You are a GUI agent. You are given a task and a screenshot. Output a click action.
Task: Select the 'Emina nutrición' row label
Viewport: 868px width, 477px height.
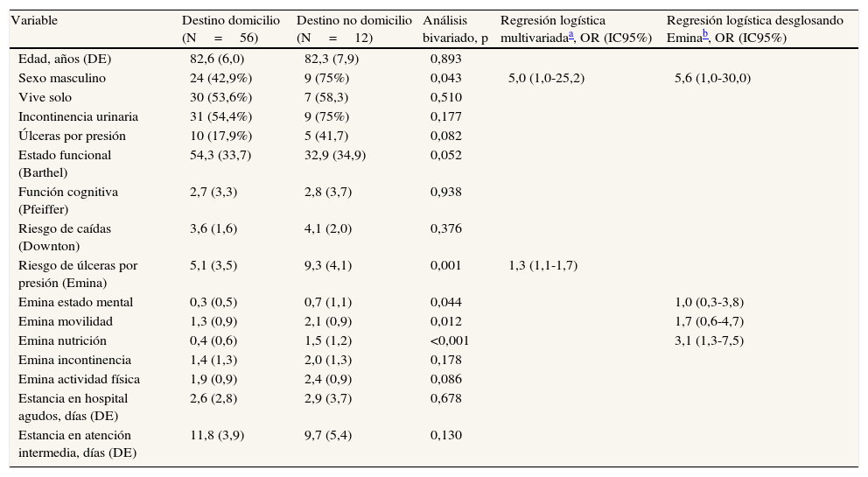click(x=62, y=340)
